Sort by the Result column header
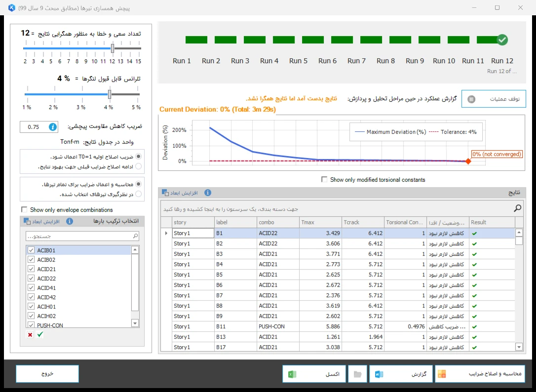The image size is (536, 392). (x=492, y=222)
